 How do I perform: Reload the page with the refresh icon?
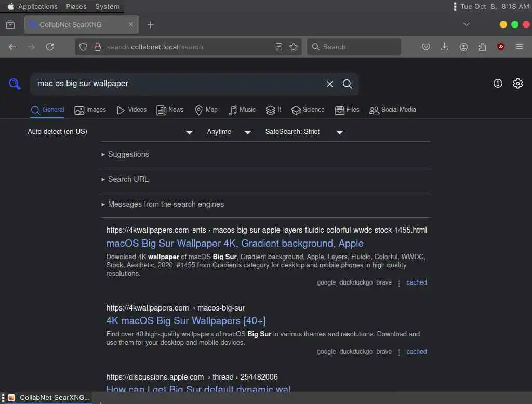[x=50, y=47]
